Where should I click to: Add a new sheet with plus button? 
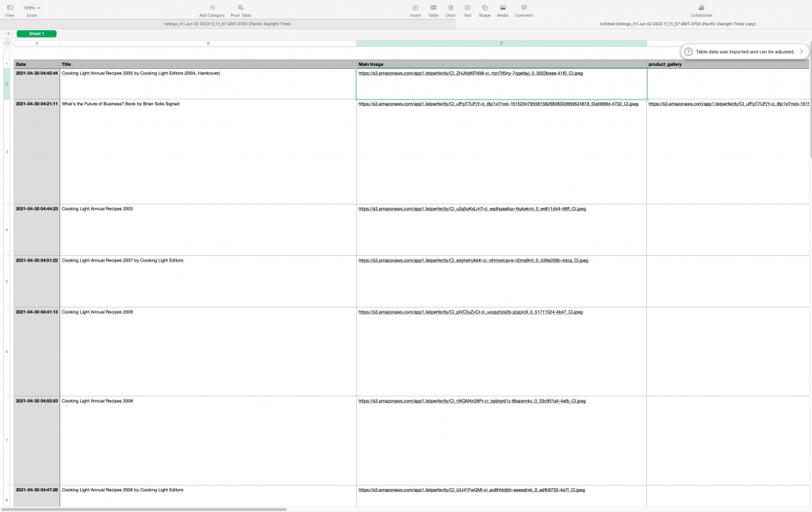[8, 33]
